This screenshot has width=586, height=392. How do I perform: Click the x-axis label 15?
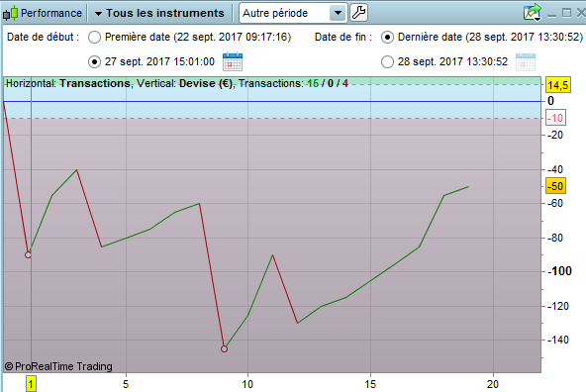(x=370, y=384)
